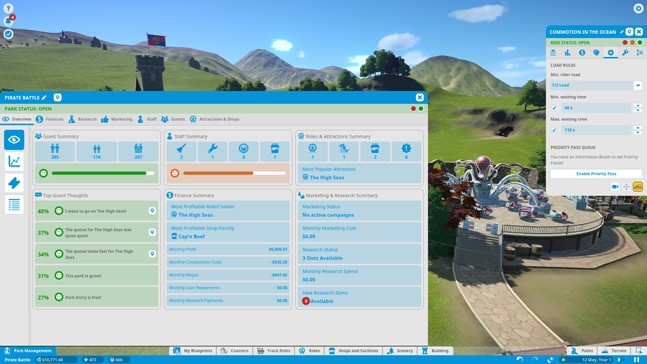
Task: Open Coasters in build toolbar
Action: [x=235, y=351]
